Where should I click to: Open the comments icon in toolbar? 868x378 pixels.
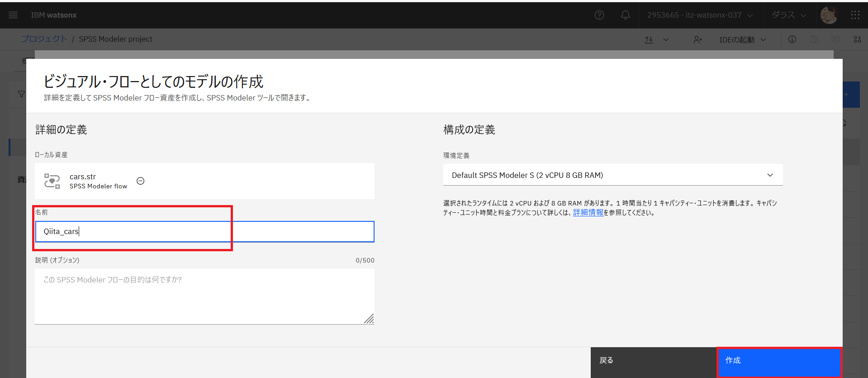click(x=835, y=39)
